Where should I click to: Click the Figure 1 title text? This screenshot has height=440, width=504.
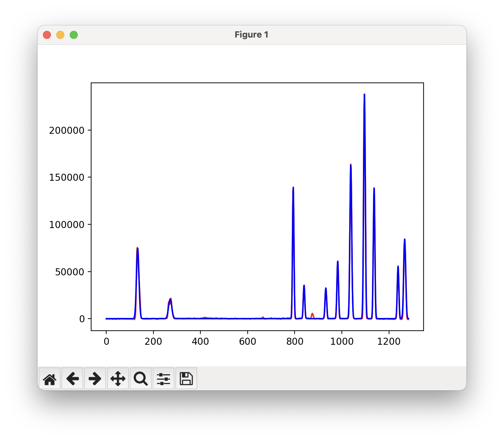[x=252, y=35]
